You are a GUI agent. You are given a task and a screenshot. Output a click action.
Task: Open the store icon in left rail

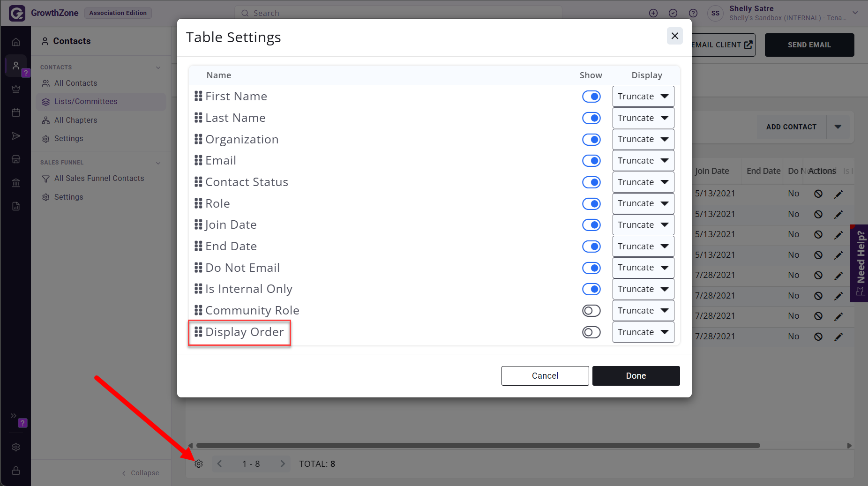pyautogui.click(x=16, y=159)
